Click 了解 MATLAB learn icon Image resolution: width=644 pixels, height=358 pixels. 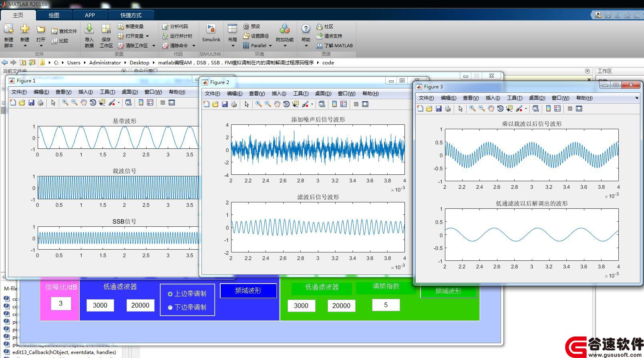pyautogui.click(x=319, y=46)
